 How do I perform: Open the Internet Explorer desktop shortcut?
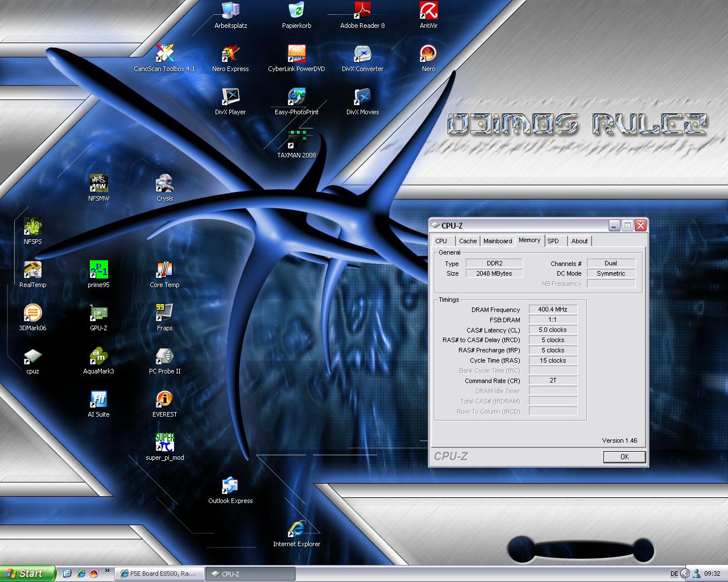click(x=296, y=534)
